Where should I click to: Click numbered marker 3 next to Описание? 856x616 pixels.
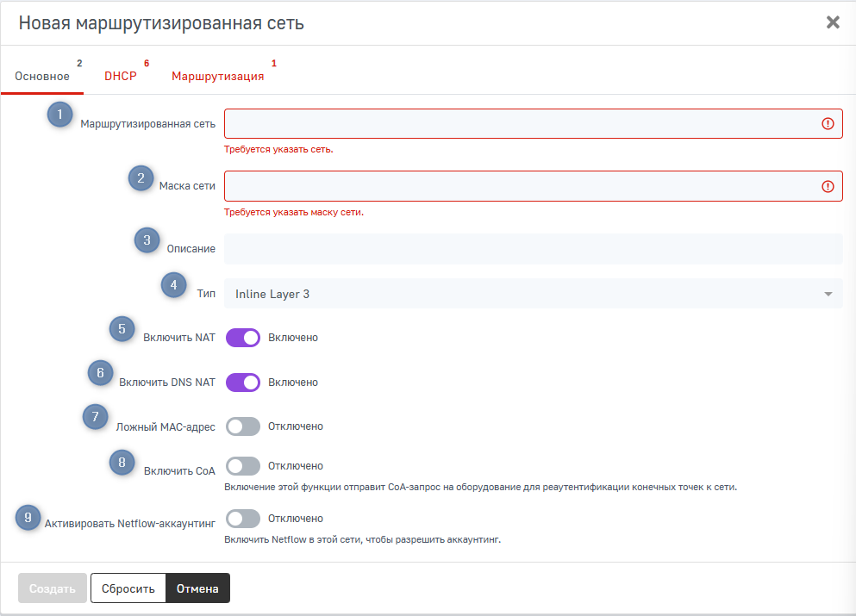pyautogui.click(x=147, y=240)
